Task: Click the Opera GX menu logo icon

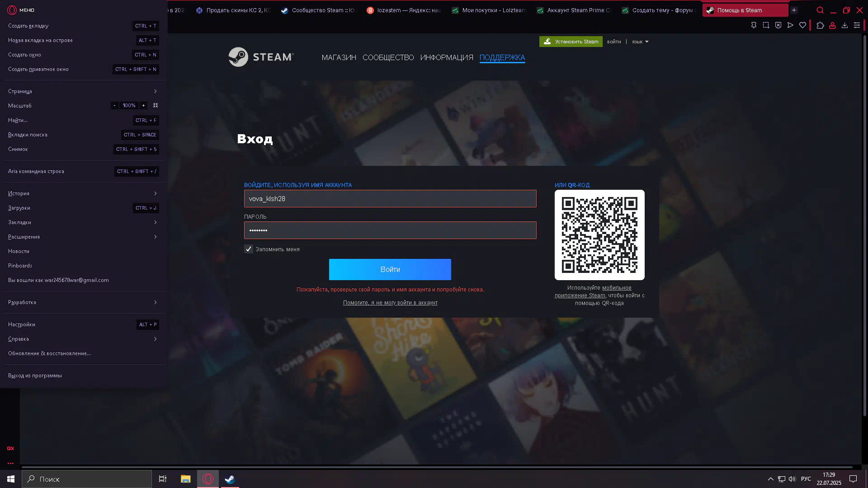Action: tap(12, 10)
